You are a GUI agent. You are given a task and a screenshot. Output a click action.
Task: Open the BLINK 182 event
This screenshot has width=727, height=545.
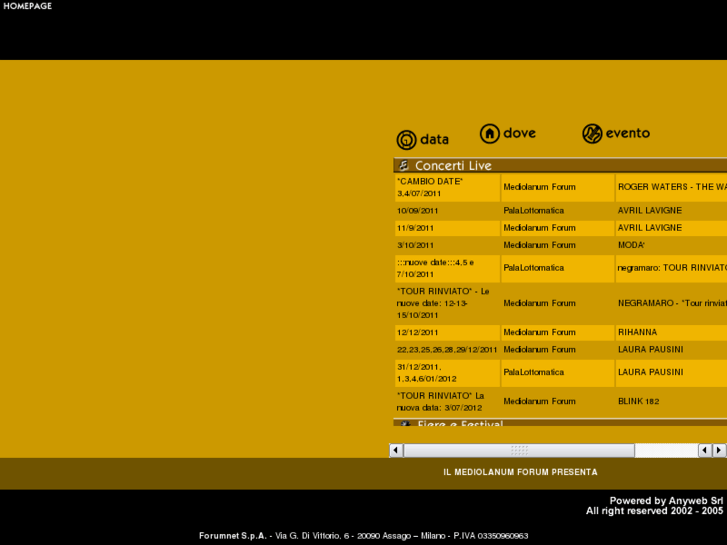638,401
